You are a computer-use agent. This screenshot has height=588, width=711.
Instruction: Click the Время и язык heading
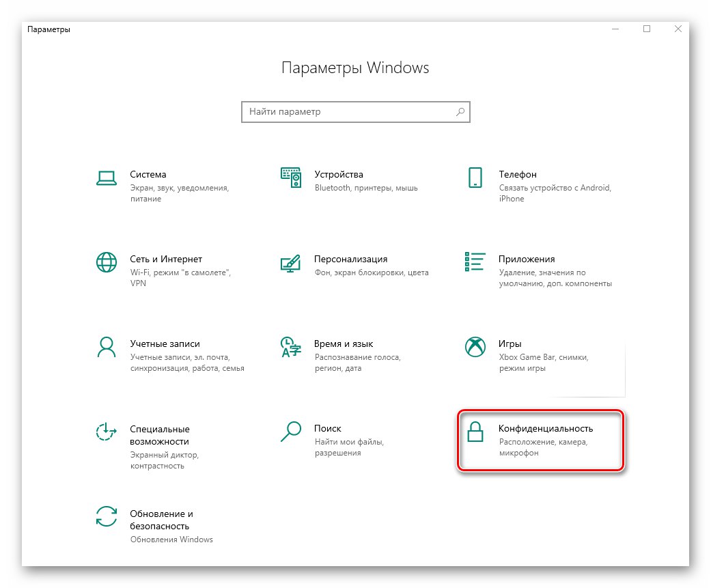(x=344, y=344)
